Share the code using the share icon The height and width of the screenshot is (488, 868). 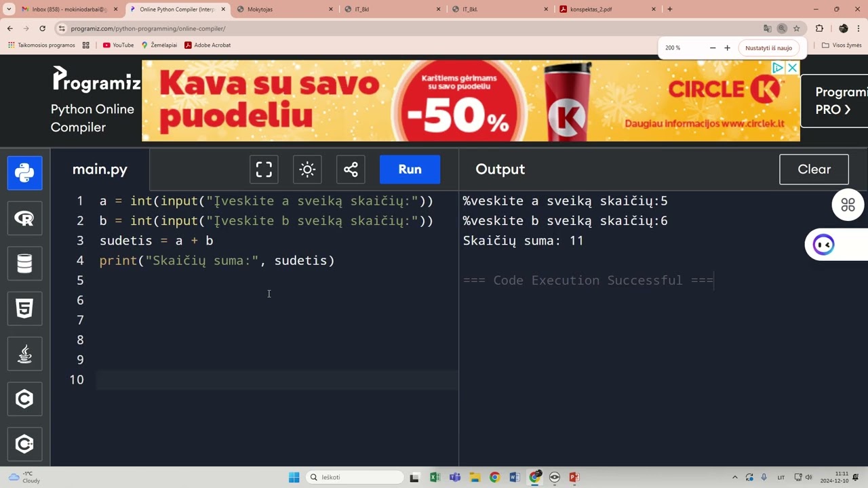tap(351, 169)
